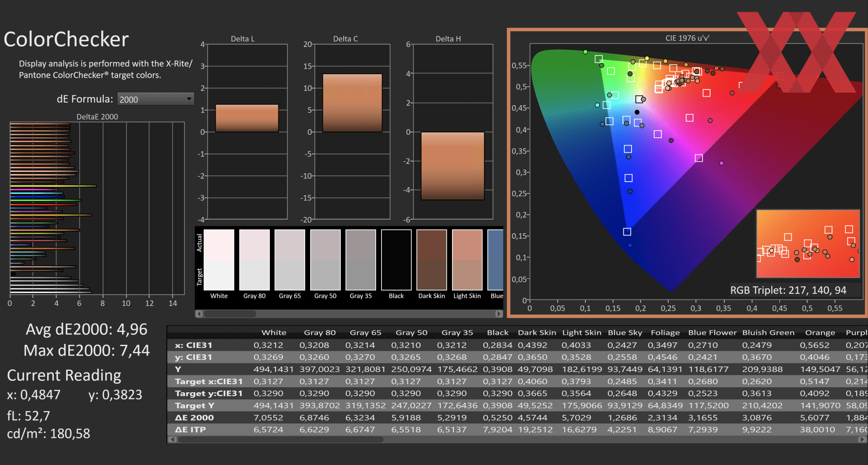
Task: Select the Light Skin column header
Action: (x=582, y=333)
